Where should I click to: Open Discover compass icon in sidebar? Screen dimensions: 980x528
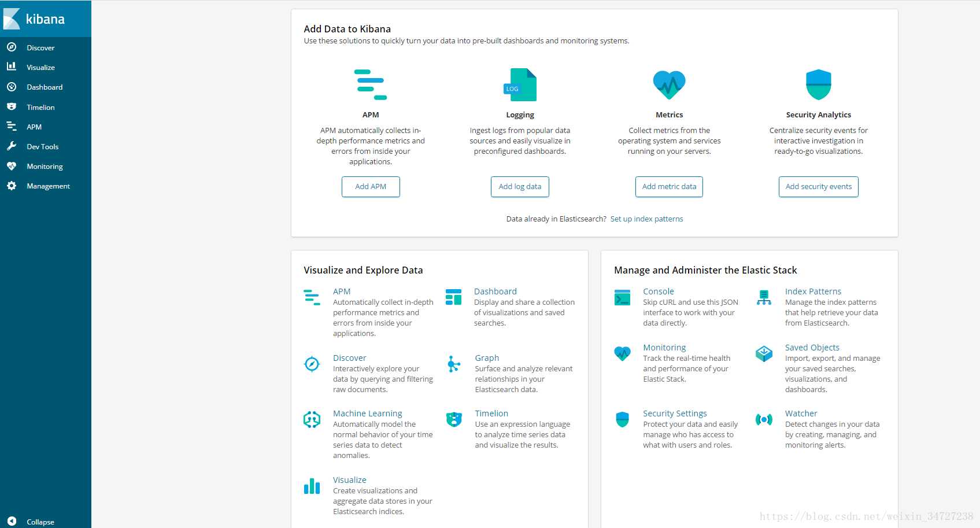pos(12,47)
